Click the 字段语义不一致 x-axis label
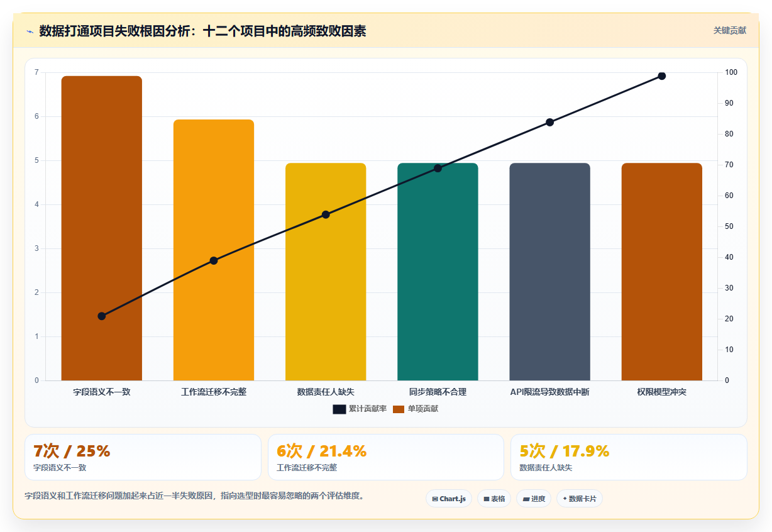772x532 pixels. 102,392
